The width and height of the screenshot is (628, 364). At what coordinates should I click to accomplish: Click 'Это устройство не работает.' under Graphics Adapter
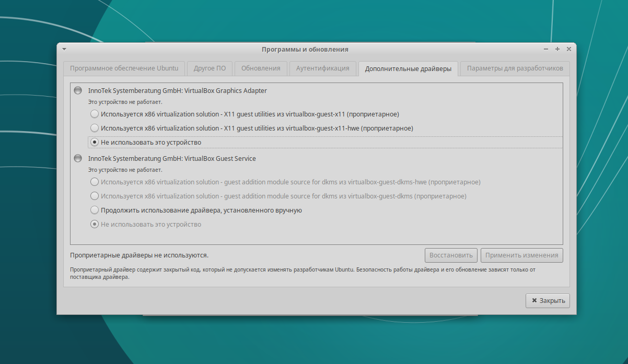pos(125,102)
